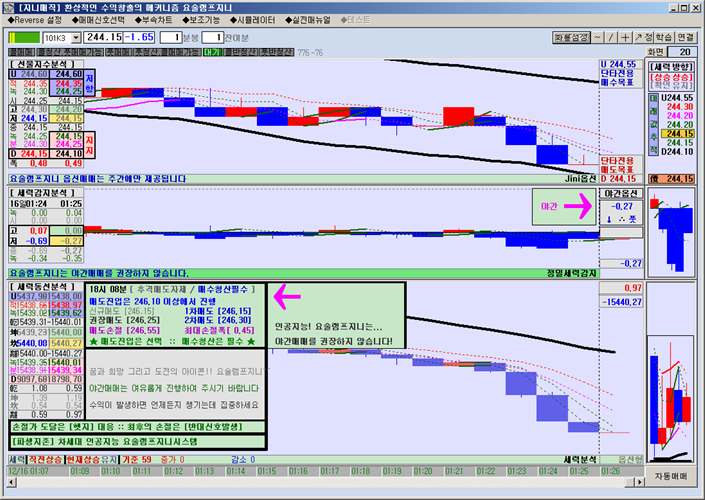This screenshot has height=500, width=705.
Task: Click the 단타전용 매수목표 label
Action: click(620, 78)
